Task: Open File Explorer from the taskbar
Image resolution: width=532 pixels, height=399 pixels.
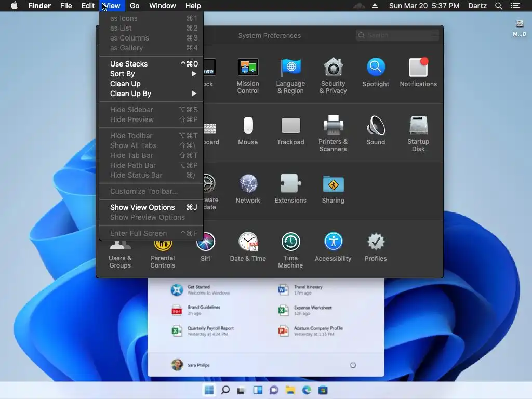Action: (290, 390)
